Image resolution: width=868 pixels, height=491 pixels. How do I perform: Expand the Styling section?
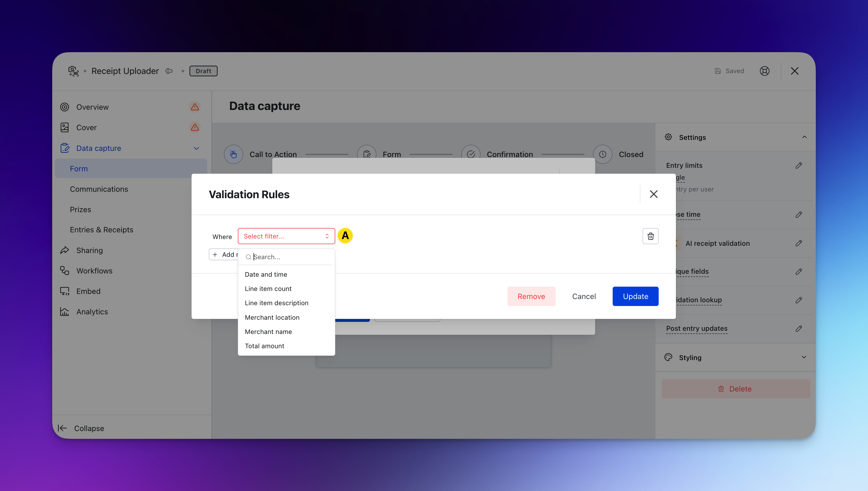[804, 357]
